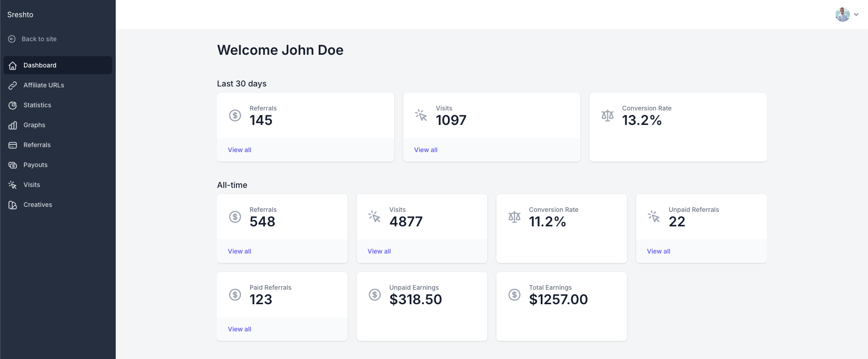Click the Back to site link

[39, 39]
